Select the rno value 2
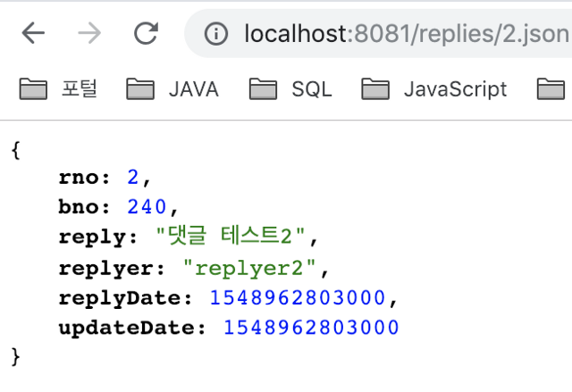The width and height of the screenshot is (572, 392). [133, 178]
